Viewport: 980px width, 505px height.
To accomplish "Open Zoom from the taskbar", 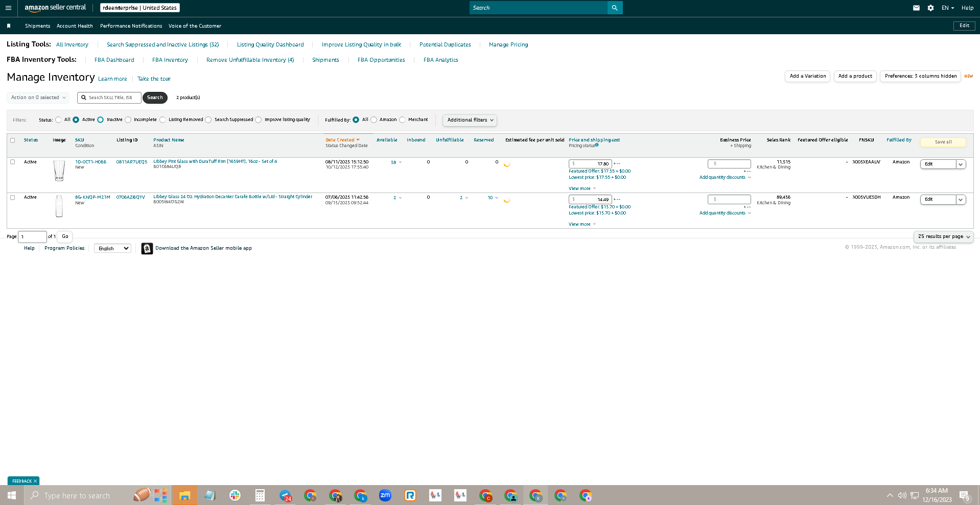I will tap(385, 495).
